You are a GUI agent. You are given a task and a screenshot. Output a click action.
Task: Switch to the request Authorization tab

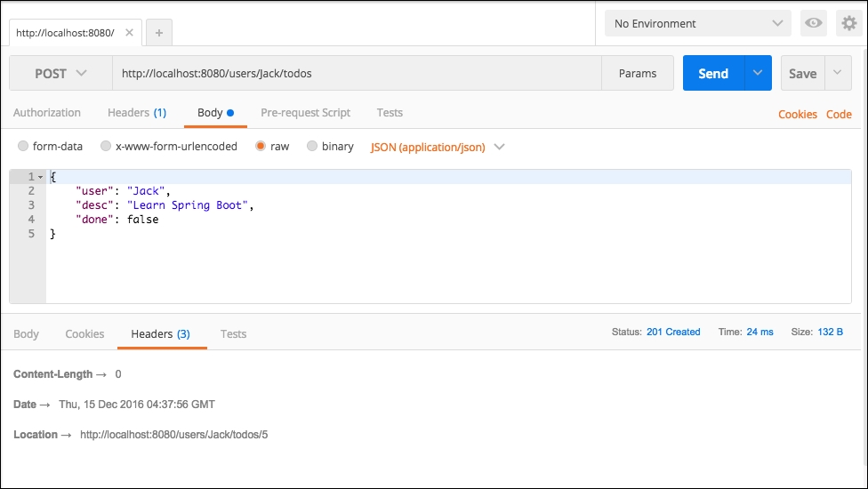pyautogui.click(x=47, y=113)
